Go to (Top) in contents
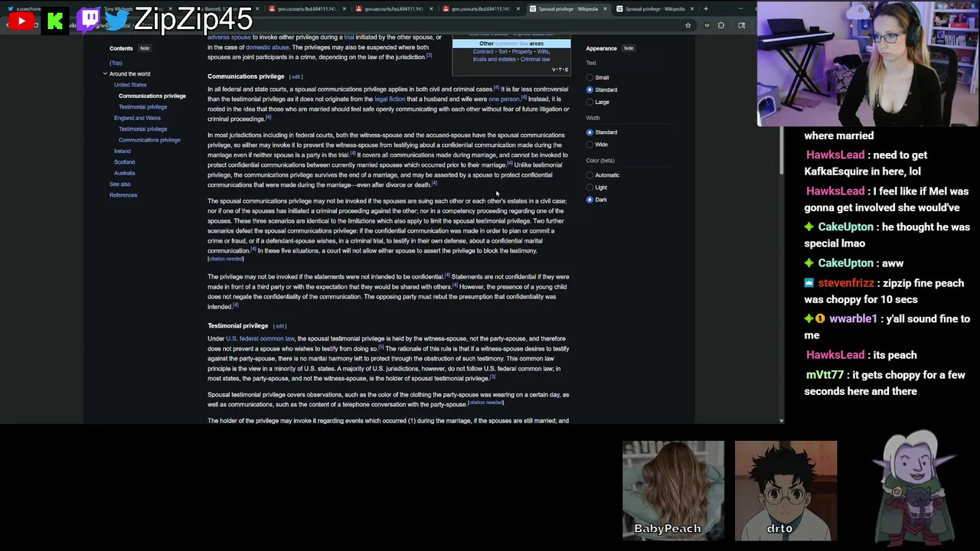 click(x=116, y=63)
